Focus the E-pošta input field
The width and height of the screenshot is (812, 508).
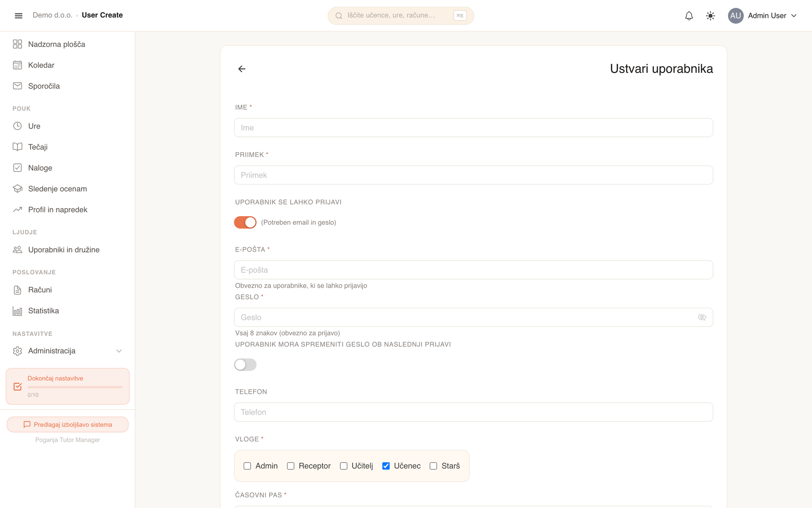point(473,270)
